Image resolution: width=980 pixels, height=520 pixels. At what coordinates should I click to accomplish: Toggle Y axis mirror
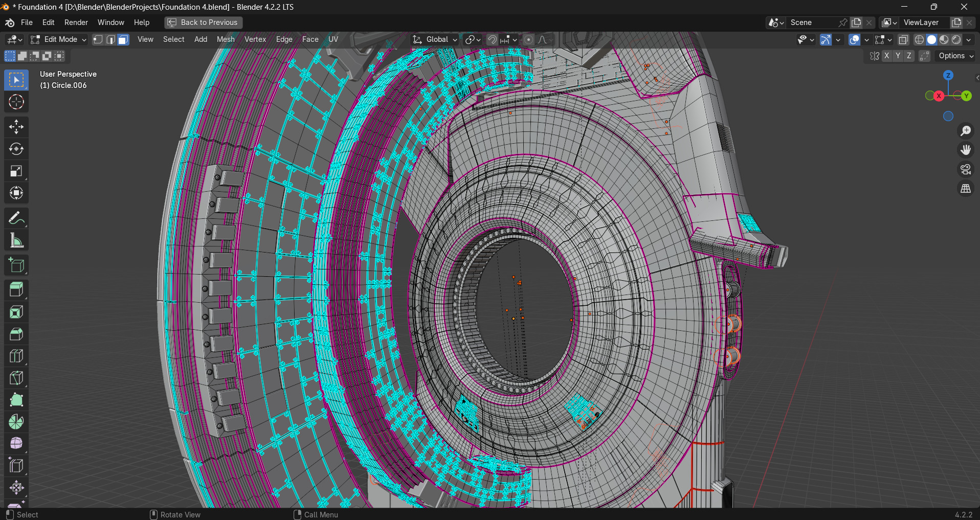coord(898,56)
